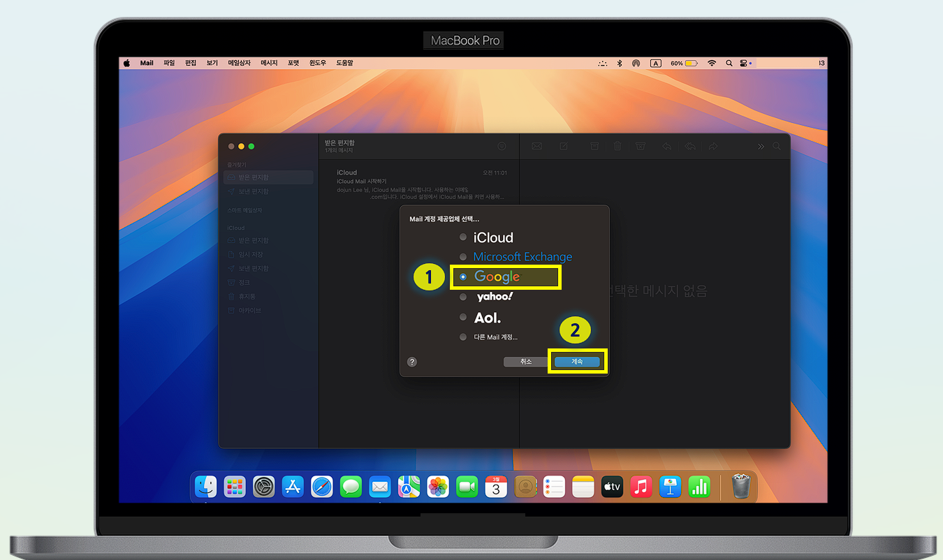Image resolution: width=943 pixels, height=560 pixels.
Task: Click the forward arrow icon in toolbar
Action: pos(713,147)
